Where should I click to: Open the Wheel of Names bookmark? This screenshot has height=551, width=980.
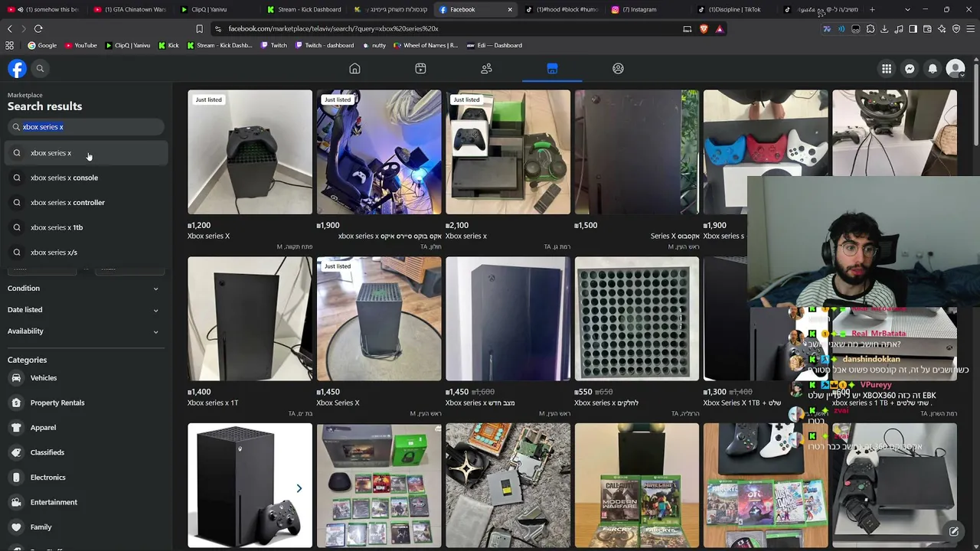point(426,45)
